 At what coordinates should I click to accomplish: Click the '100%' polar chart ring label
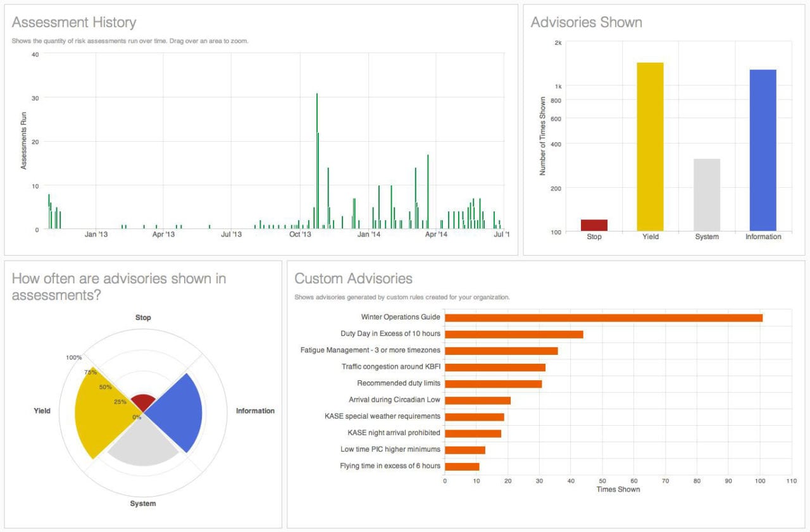74,357
